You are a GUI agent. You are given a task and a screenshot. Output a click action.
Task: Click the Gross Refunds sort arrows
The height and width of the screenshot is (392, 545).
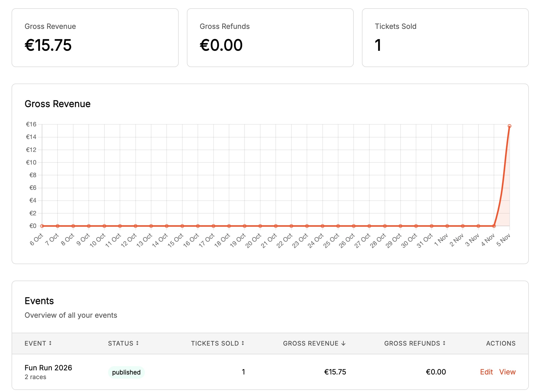coord(444,343)
